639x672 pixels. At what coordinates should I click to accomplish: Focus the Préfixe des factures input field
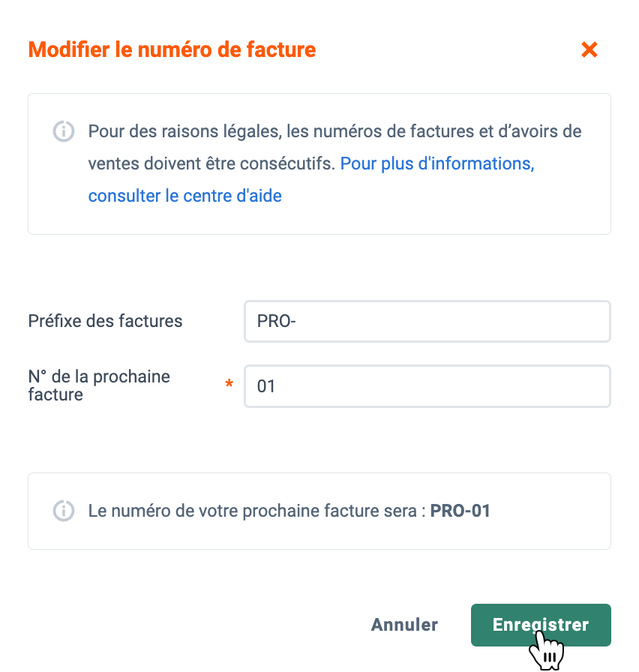(x=427, y=322)
